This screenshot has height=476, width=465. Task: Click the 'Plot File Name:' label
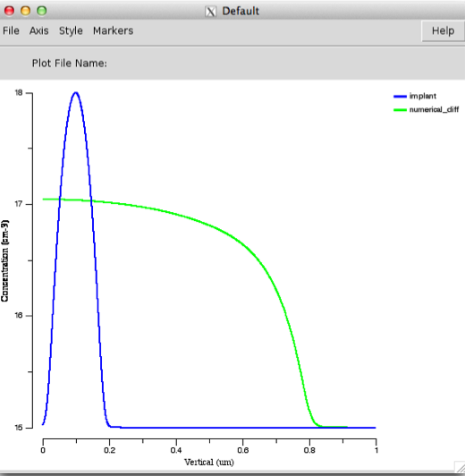click(70, 64)
